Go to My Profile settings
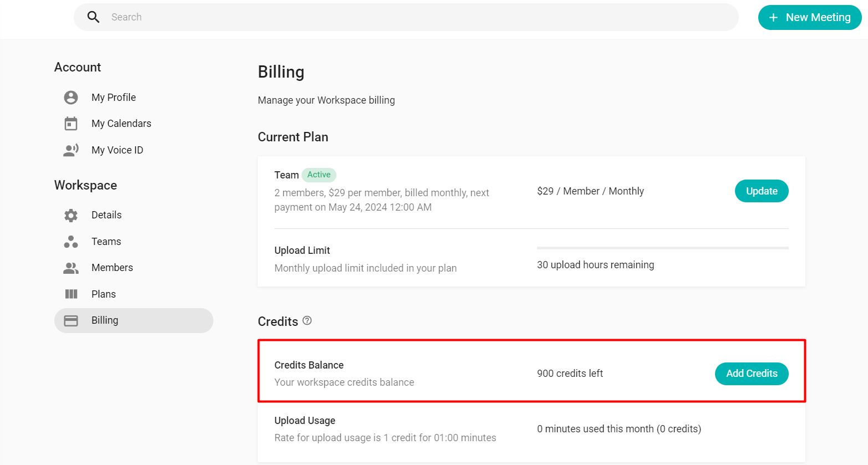The image size is (868, 465). point(113,97)
